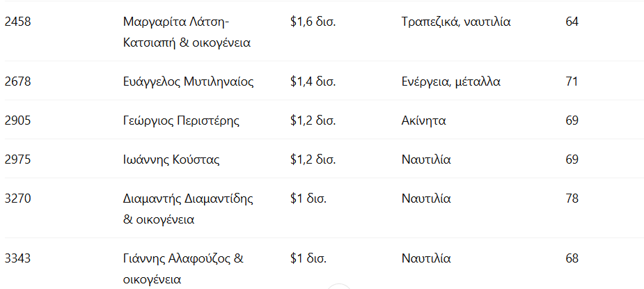
Task: Click the Τραπεζικά, ναυτιλία industry cell
Action: (456, 22)
